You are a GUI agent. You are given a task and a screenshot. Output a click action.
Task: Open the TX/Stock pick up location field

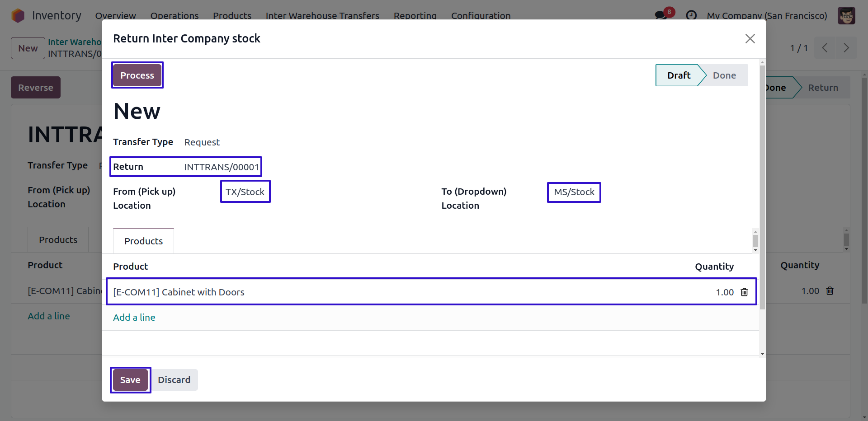point(245,192)
